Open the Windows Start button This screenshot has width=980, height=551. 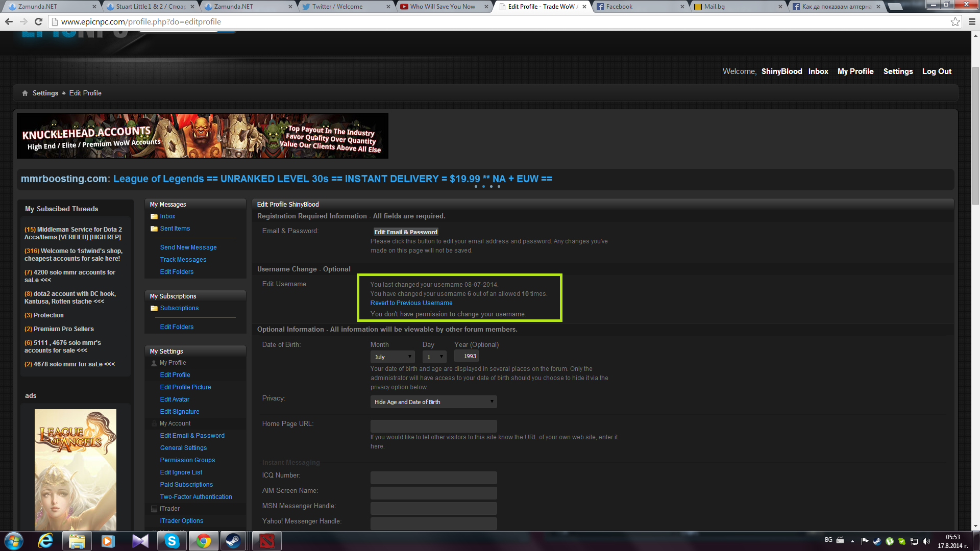coord(14,541)
